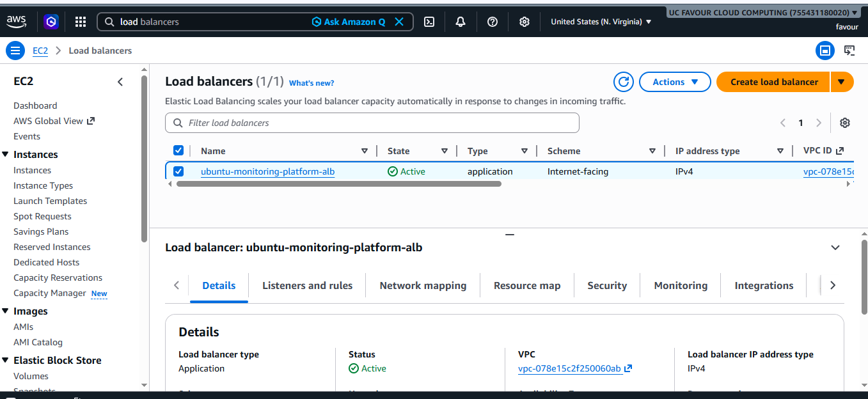Sort the table by Scheme column
868x399 pixels.
coord(652,151)
